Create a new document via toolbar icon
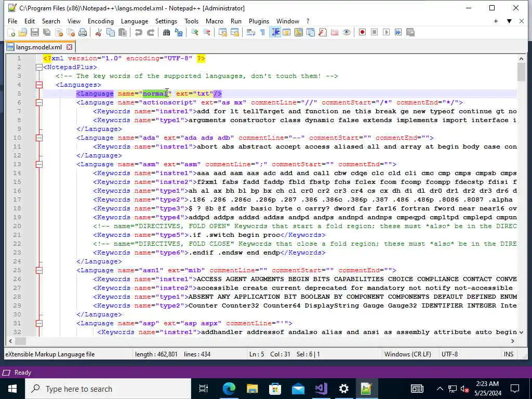Image resolution: width=532 pixels, height=399 pixels. (11, 32)
